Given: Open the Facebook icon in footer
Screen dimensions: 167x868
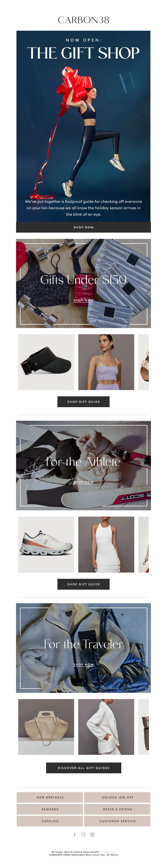Looking at the screenshot, I should pyautogui.click(x=75, y=834).
